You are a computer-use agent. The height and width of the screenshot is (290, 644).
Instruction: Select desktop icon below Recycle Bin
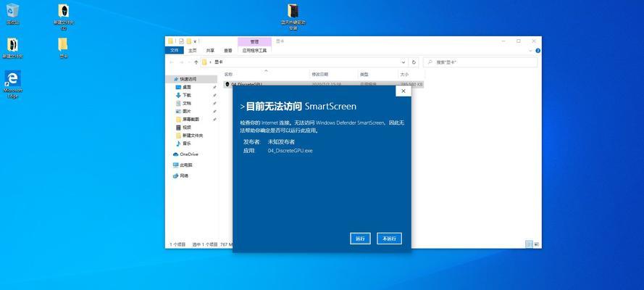(x=13, y=48)
